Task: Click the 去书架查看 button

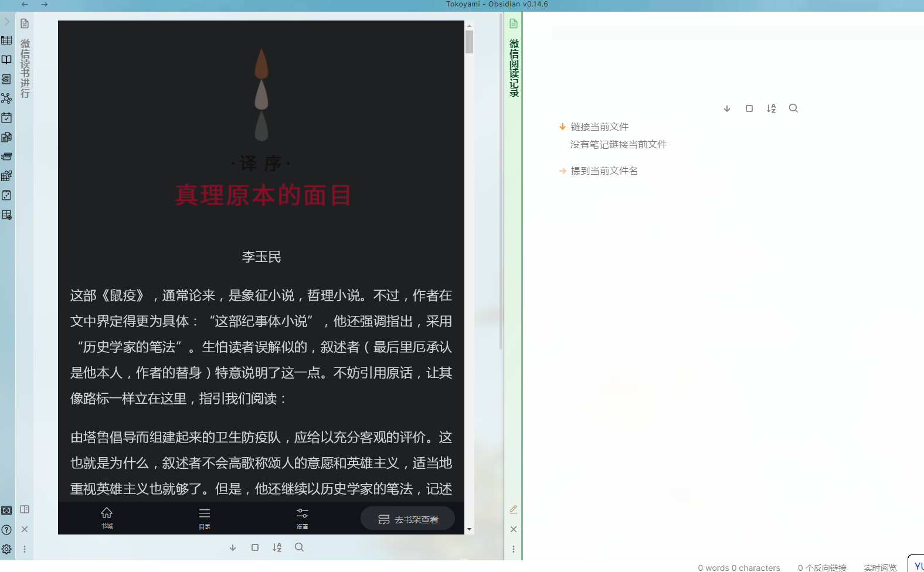Action: [x=408, y=519]
